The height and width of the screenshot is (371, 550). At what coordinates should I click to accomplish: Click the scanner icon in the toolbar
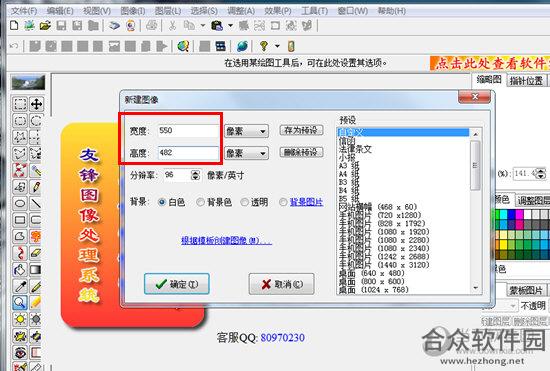(114, 26)
